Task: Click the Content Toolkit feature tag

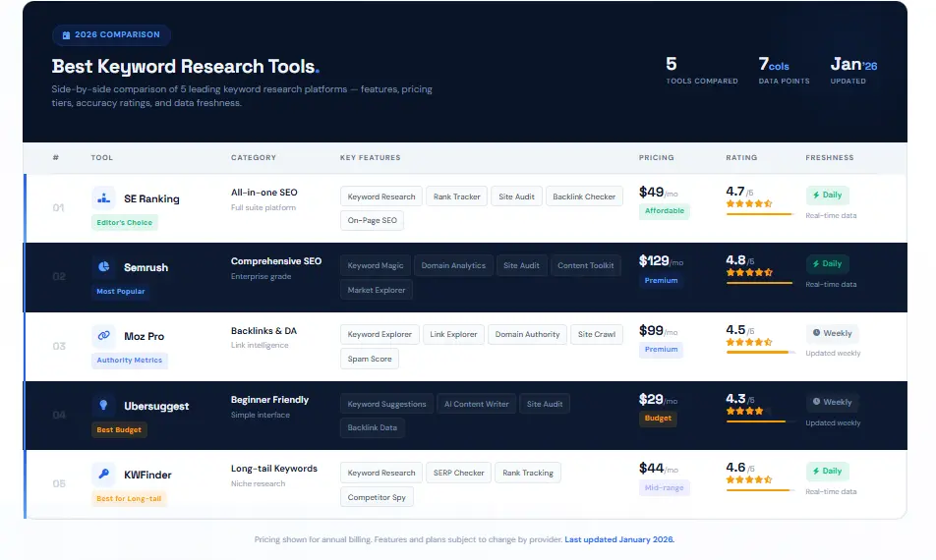Action: [x=586, y=266]
